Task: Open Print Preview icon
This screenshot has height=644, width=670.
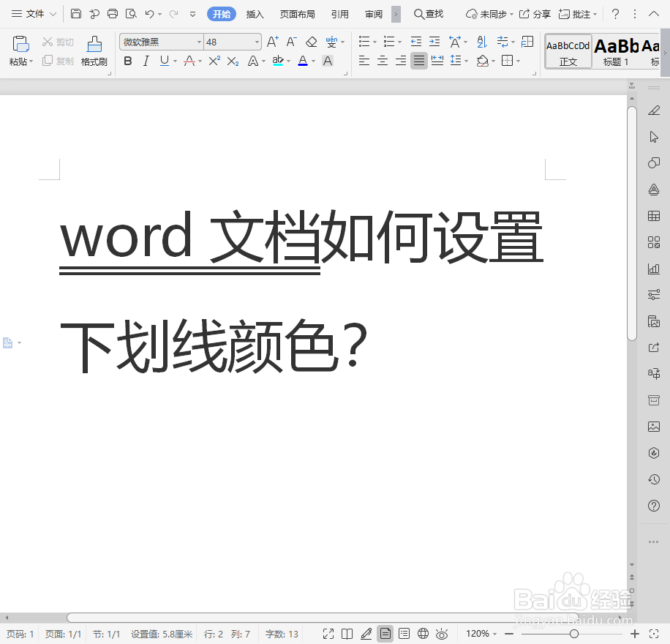Action: pyautogui.click(x=131, y=14)
